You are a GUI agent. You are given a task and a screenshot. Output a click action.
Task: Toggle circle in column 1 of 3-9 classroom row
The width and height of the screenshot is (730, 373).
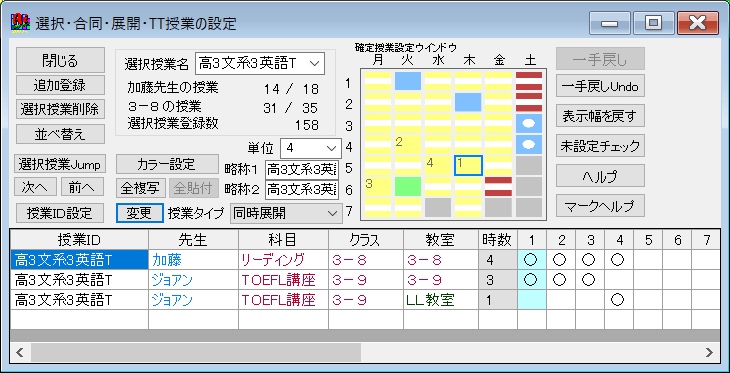[531, 280]
